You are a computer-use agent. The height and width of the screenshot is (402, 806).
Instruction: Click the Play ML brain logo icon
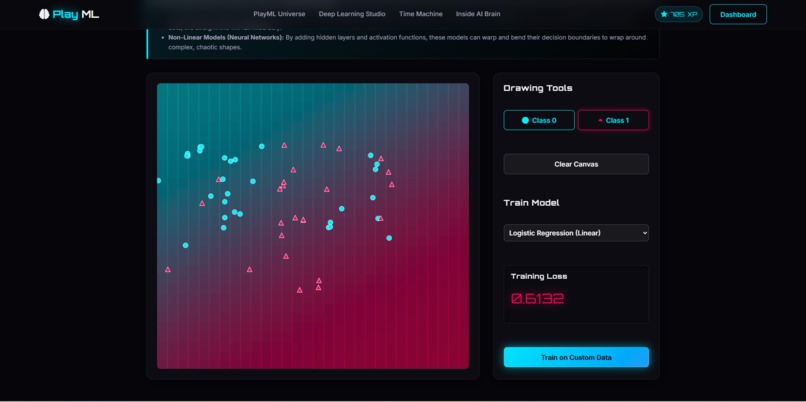pyautogui.click(x=44, y=14)
